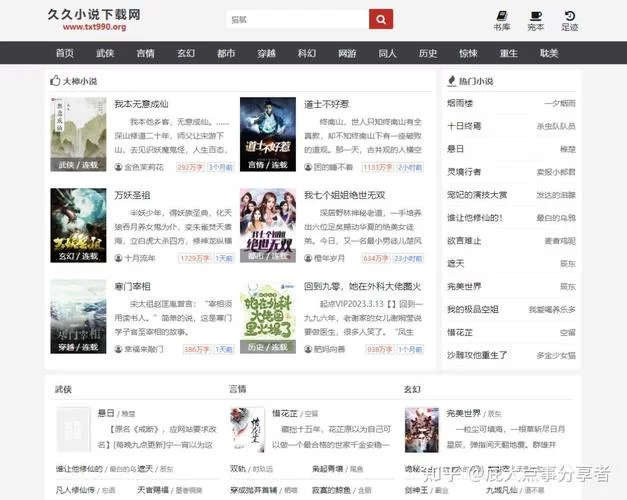Open 烟雨楼 in hot novels list
Screen dimensions: 627x500
pos(460,103)
